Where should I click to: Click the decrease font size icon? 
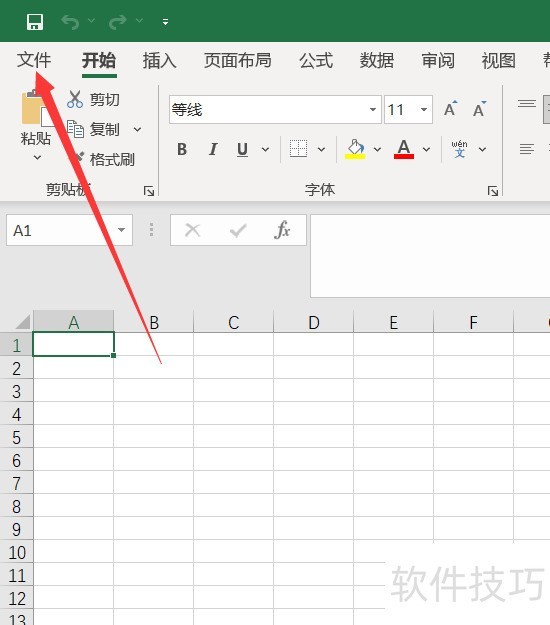click(x=480, y=109)
